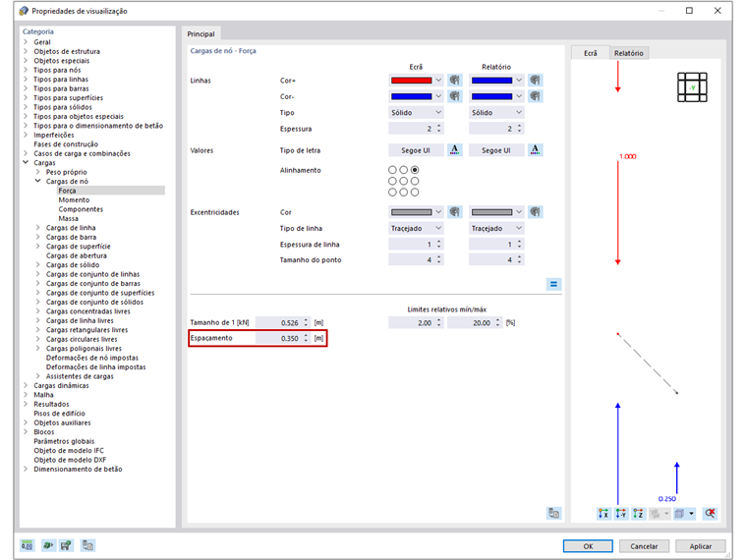The width and height of the screenshot is (747, 560).
Task: Click the OK button
Action: [x=588, y=545]
